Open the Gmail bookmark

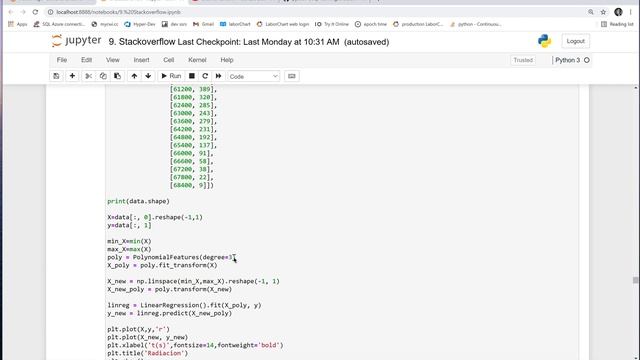pos(203,24)
